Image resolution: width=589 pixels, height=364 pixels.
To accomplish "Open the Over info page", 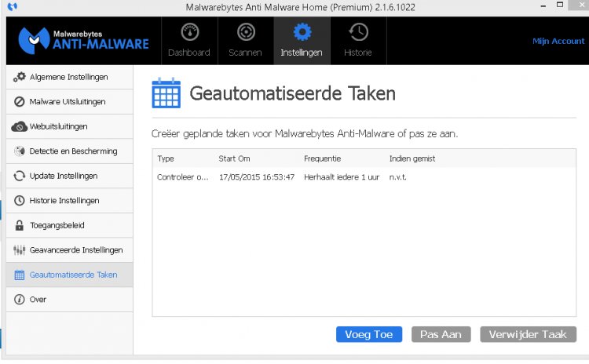I will pos(38,300).
